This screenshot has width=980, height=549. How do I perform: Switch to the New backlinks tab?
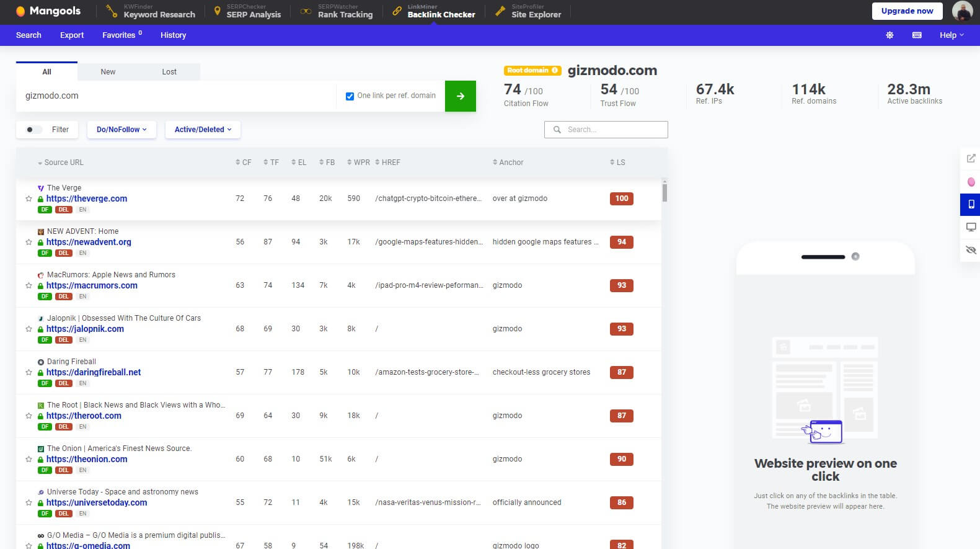[108, 72]
